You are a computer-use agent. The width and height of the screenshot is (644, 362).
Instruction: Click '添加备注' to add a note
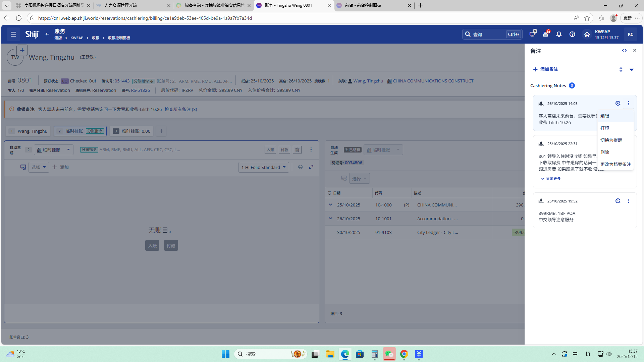click(x=545, y=69)
